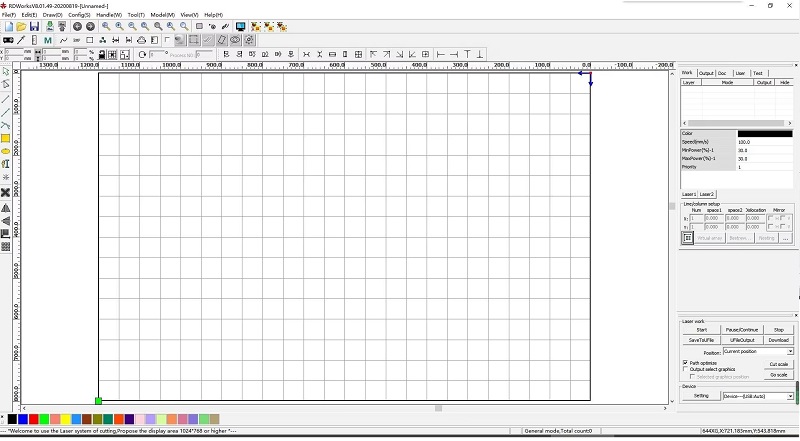Click the align to top T-shaped icon

click(467, 54)
